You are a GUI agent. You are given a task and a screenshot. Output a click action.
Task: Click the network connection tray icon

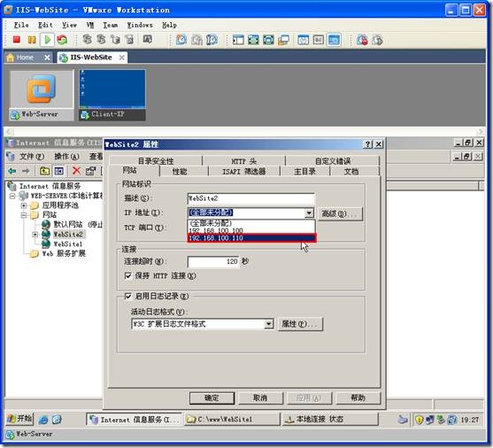click(429, 420)
